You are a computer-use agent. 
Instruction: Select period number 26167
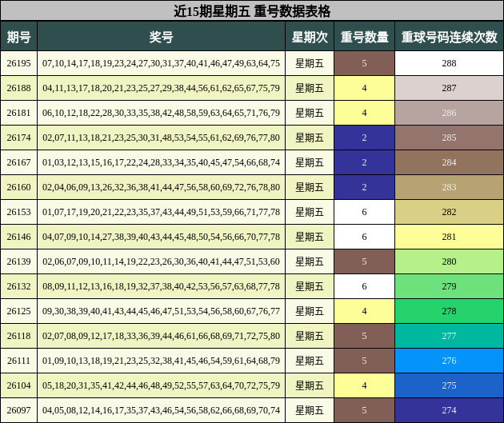(18, 162)
